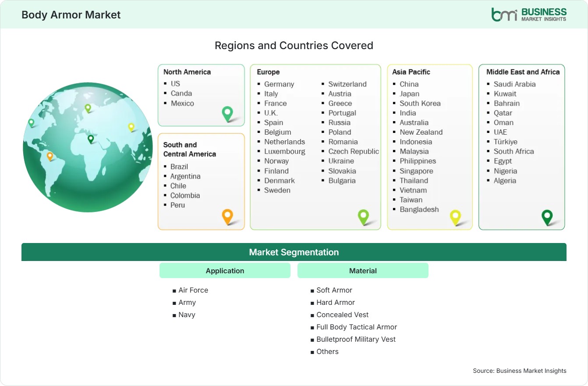The image size is (588, 386).
Task: Click the Market Segmentation banner
Action: coord(294,252)
